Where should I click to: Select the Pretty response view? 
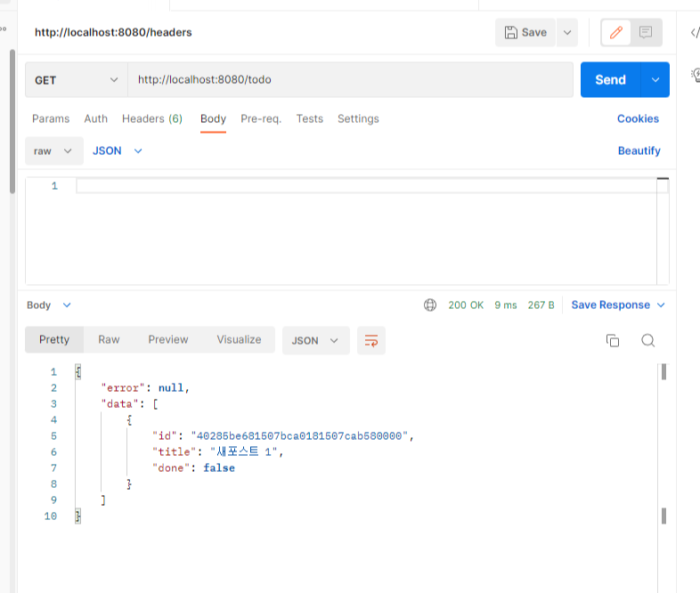click(54, 340)
